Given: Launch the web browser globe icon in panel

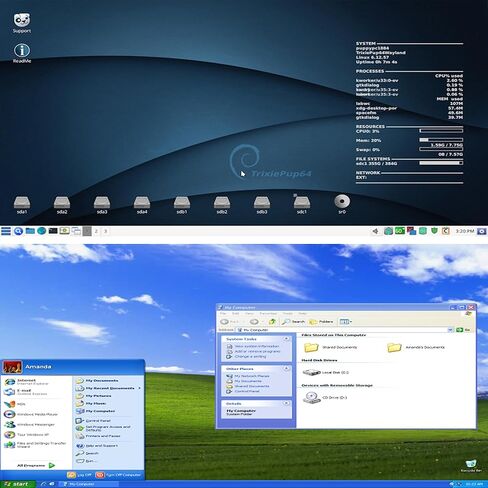Looking at the screenshot, I should click(41, 231).
